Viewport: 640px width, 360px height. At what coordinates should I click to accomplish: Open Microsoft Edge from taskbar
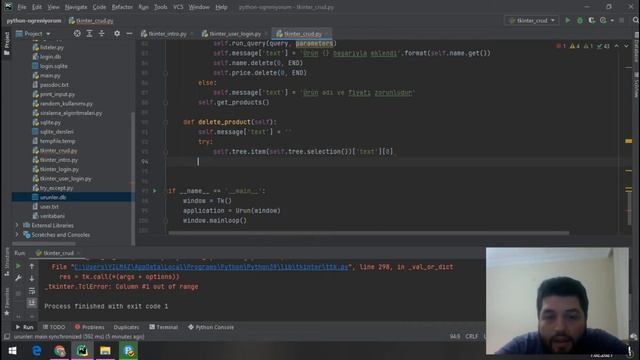(x=36, y=351)
